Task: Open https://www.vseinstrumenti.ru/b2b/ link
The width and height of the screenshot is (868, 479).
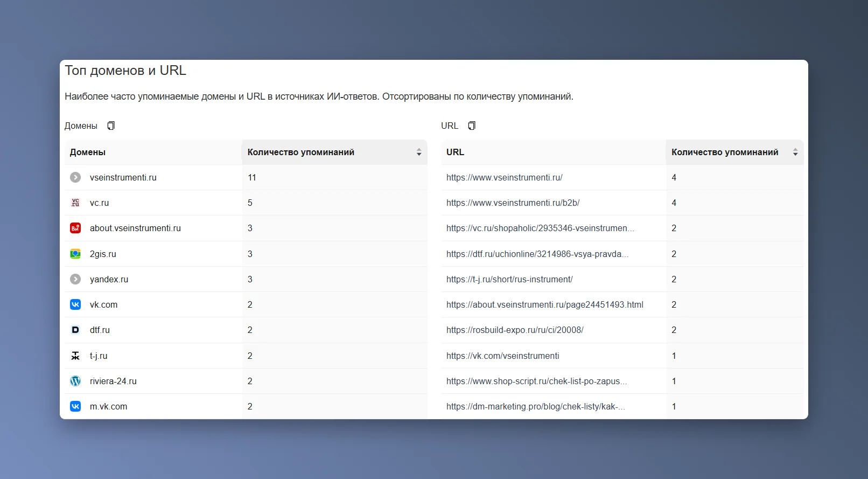Action: [513, 203]
